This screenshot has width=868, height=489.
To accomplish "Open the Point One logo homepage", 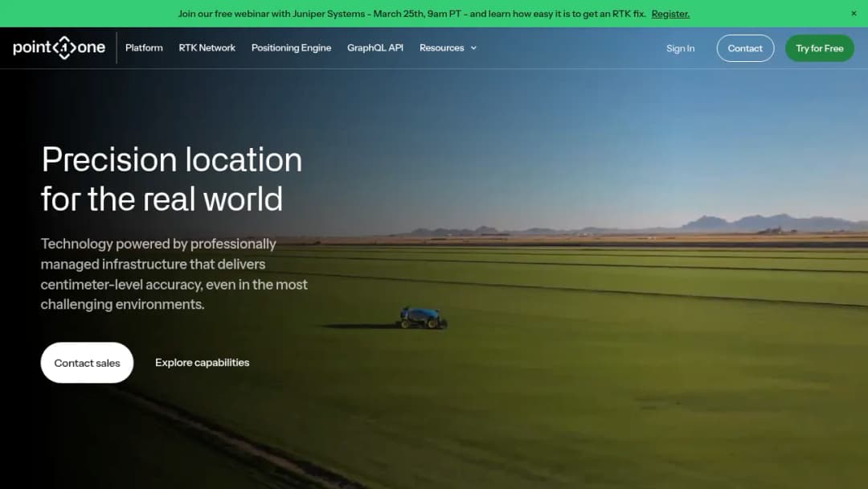I will [59, 47].
